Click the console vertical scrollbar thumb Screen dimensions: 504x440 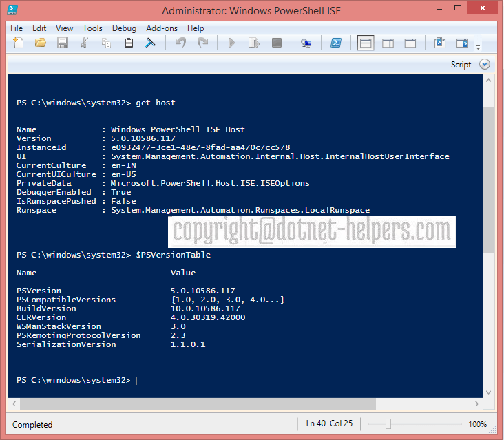(489, 180)
